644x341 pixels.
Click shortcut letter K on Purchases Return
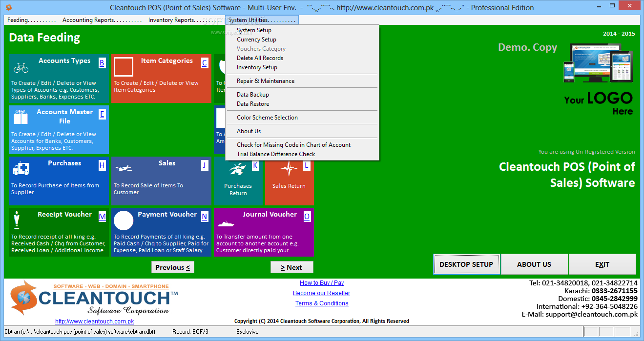point(255,165)
